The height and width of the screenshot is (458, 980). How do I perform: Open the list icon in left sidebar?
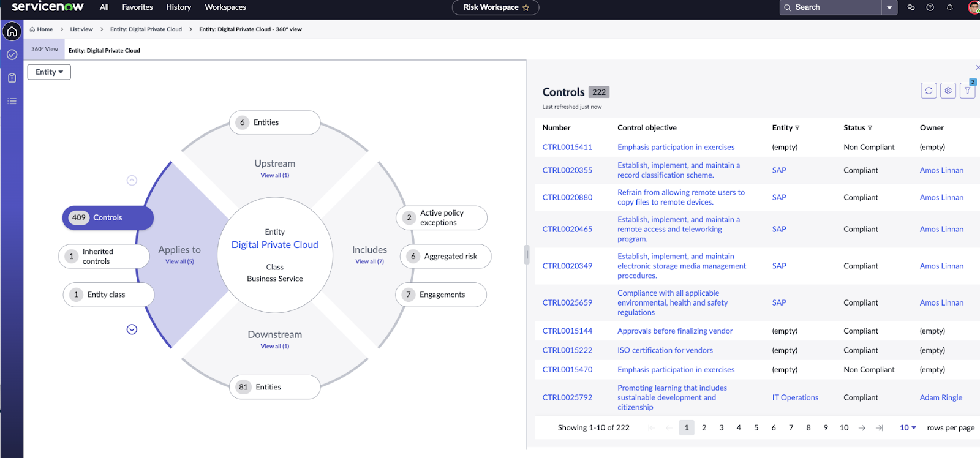pos(12,101)
